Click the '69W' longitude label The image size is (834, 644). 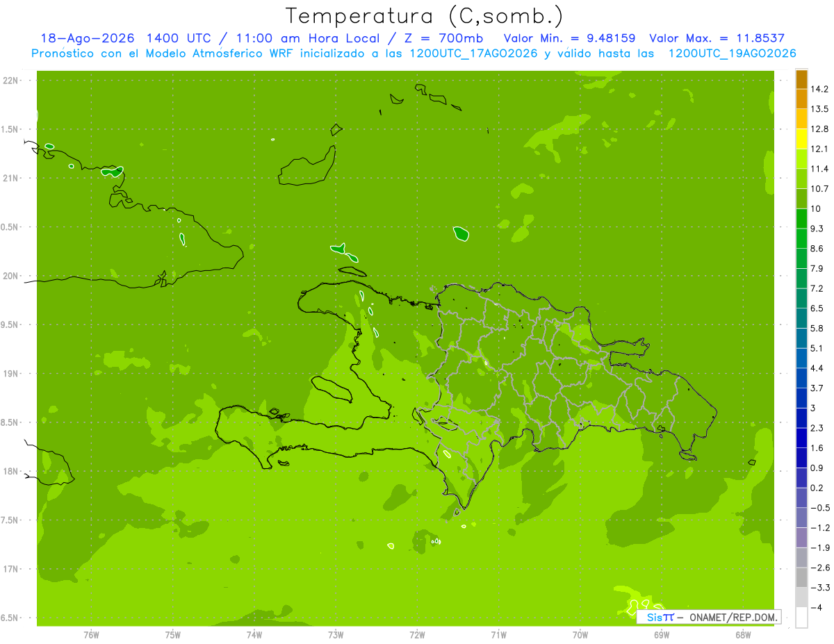pyautogui.click(x=662, y=635)
